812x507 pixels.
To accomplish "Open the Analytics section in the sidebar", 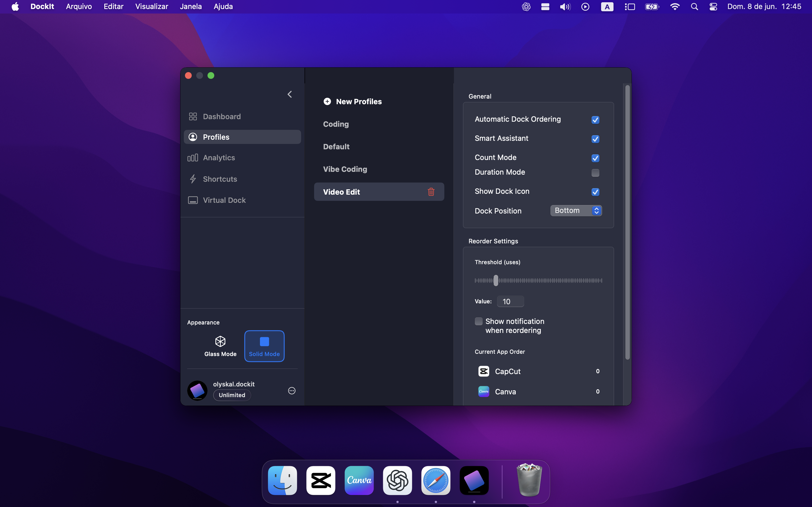I will 219,158.
